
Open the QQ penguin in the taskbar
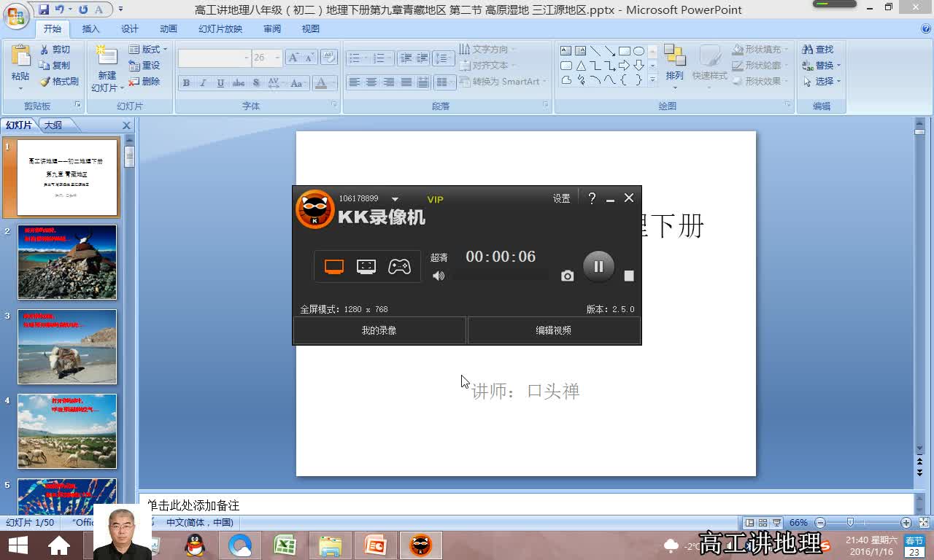[195, 545]
